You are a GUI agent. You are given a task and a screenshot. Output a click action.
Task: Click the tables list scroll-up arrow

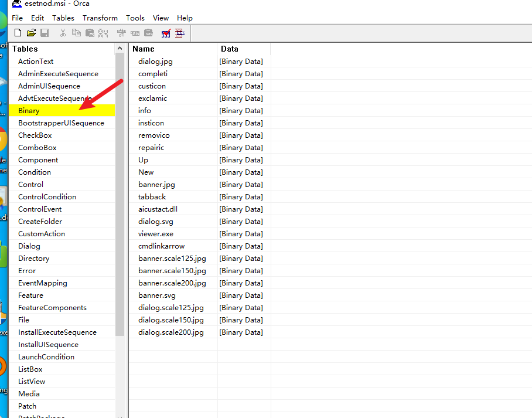pyautogui.click(x=120, y=49)
